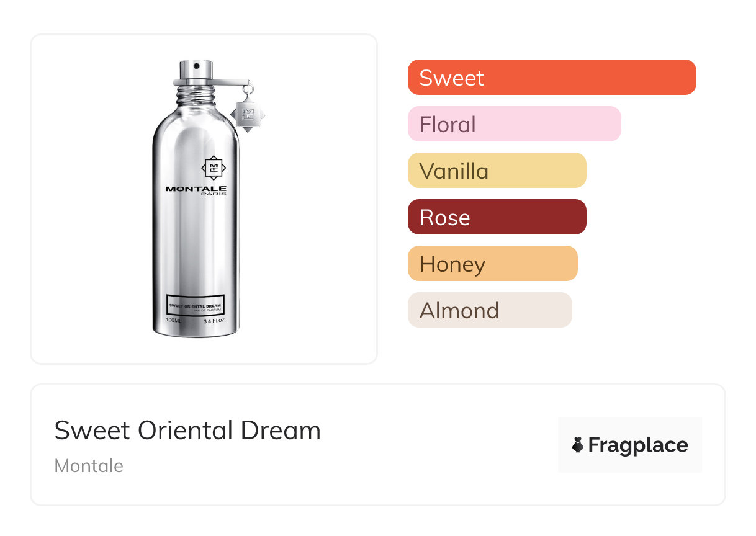Select the Honey accord bar

point(492,264)
